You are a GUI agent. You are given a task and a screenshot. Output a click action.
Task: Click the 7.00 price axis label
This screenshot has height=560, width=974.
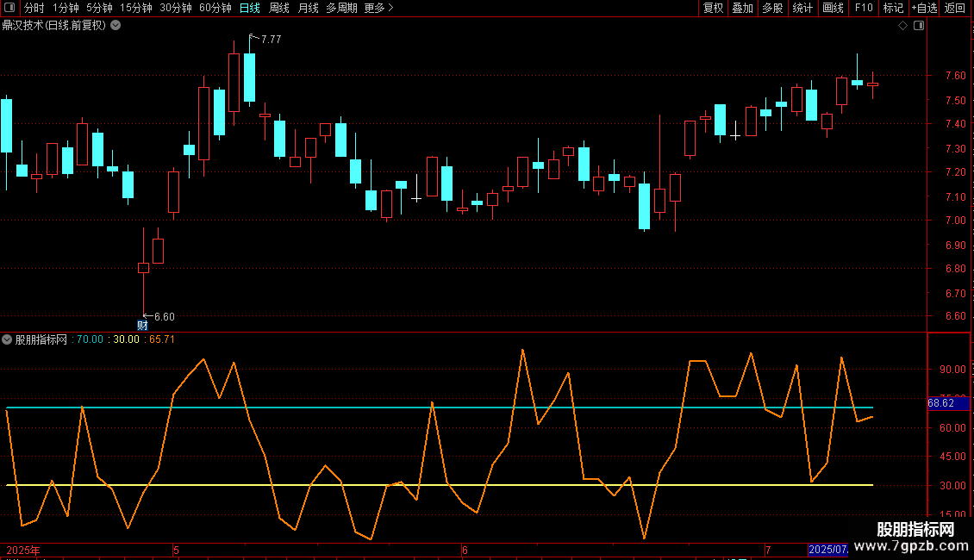coord(955,221)
